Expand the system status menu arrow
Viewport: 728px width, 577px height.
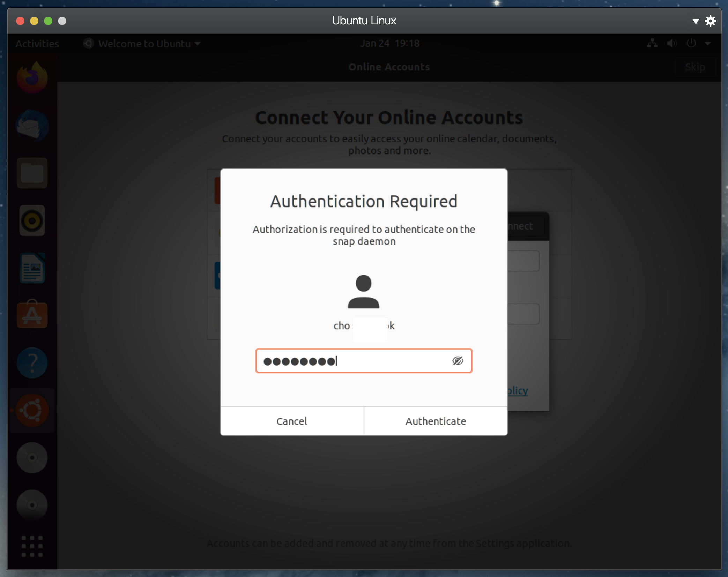pyautogui.click(x=707, y=44)
